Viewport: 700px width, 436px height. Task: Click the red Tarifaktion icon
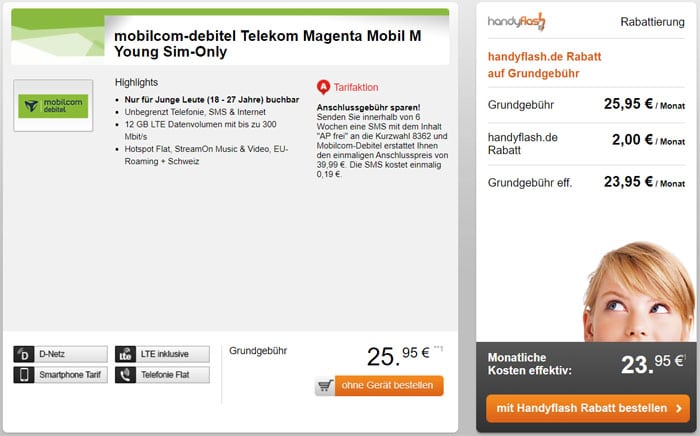pos(322,87)
